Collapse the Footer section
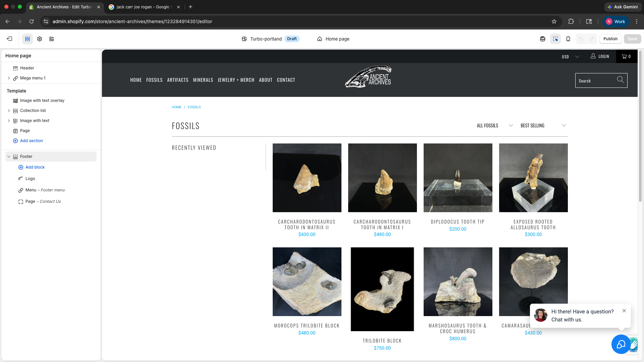This screenshot has height=362, width=644. click(9, 157)
